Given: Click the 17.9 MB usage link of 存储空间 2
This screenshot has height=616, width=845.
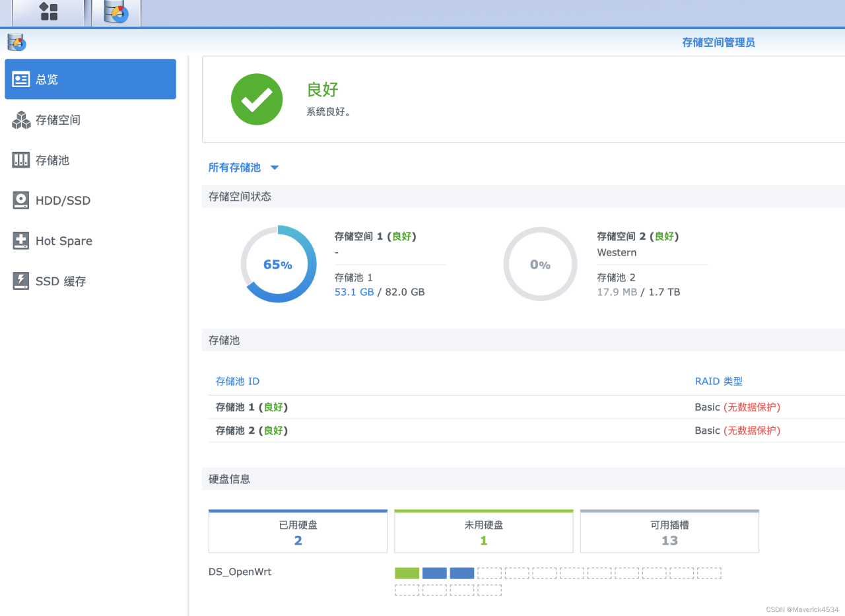Looking at the screenshot, I should (x=617, y=291).
